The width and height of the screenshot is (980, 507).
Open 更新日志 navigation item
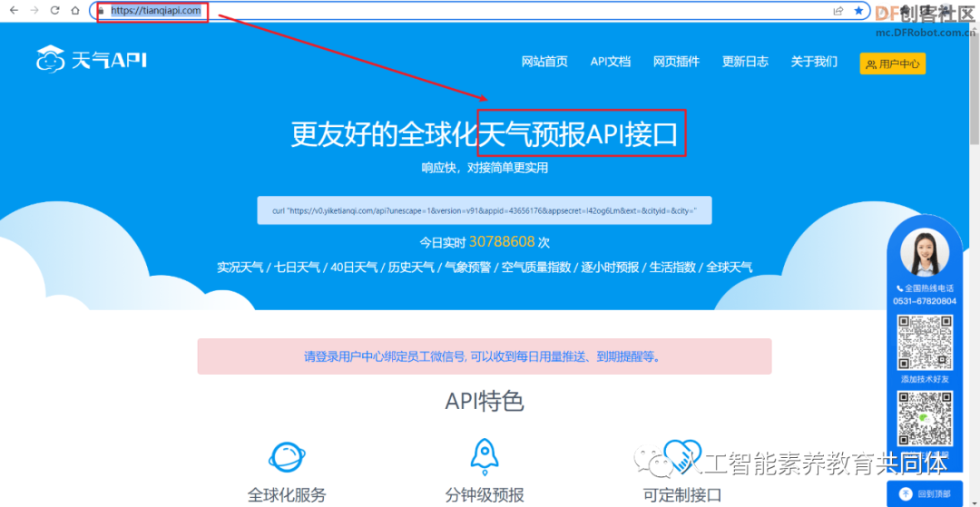745,62
